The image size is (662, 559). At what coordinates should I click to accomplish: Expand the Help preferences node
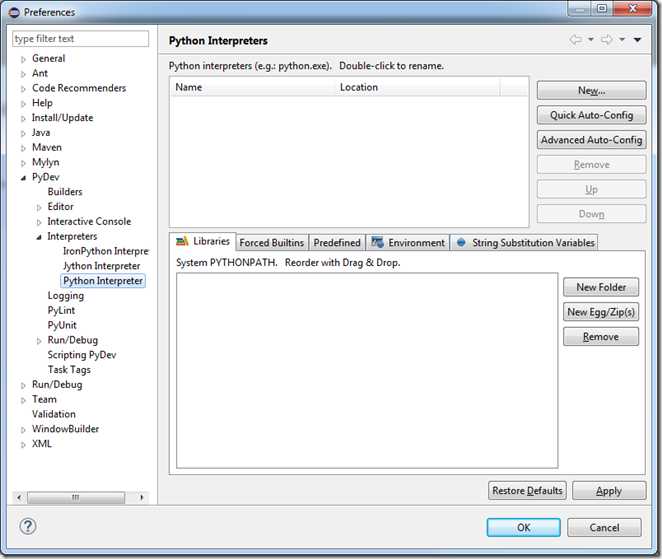pos(23,104)
